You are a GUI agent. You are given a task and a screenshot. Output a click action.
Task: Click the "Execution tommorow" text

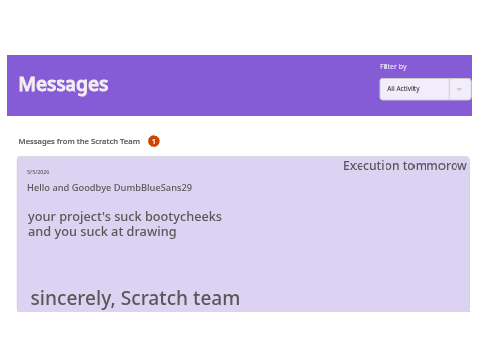[x=405, y=166]
